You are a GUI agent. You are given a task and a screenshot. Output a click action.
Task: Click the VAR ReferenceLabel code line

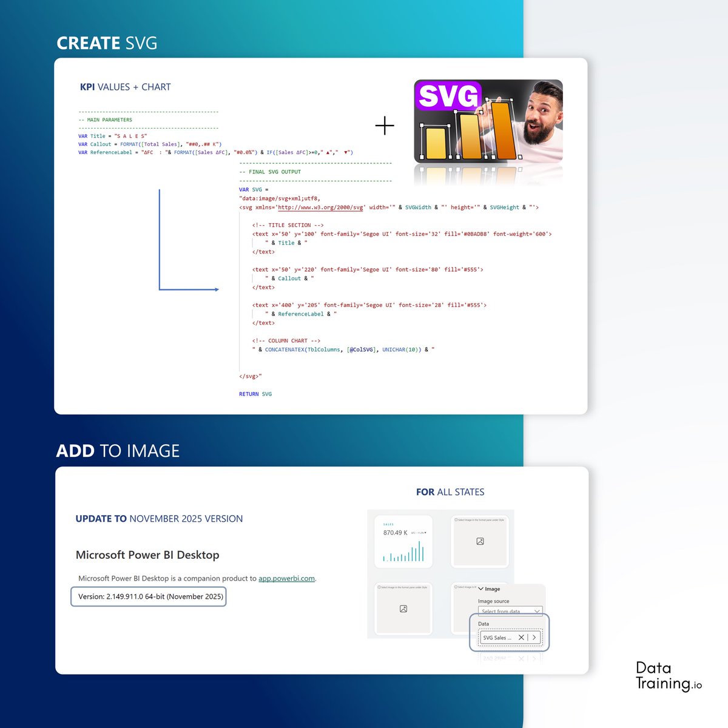(215, 153)
